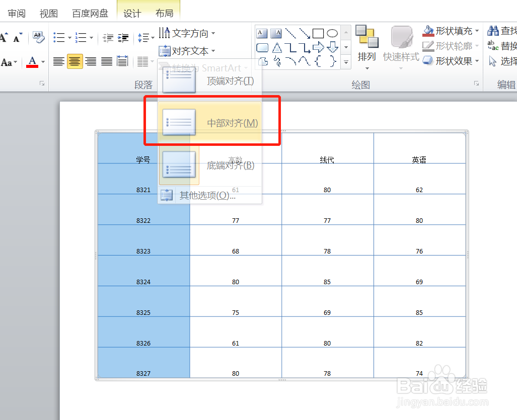Align text left in paragraph group
This screenshot has height=420, width=517.
59,61
